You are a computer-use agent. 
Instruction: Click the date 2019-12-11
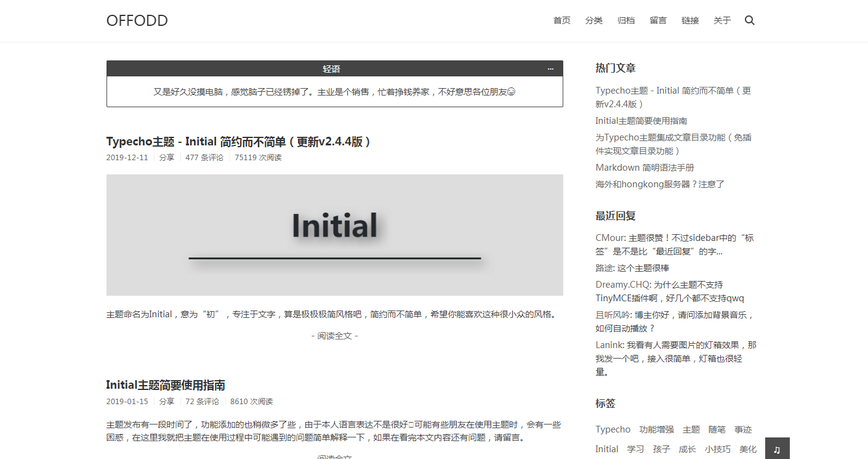pyautogui.click(x=127, y=158)
